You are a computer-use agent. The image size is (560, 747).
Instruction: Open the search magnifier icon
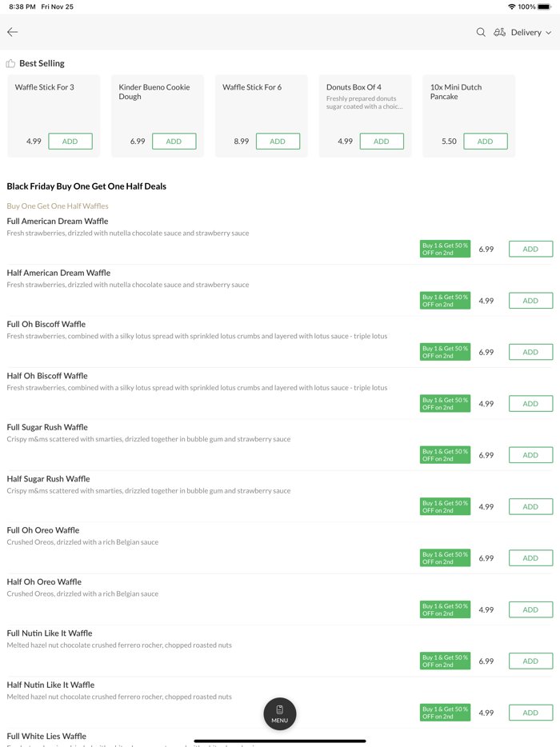(x=481, y=33)
